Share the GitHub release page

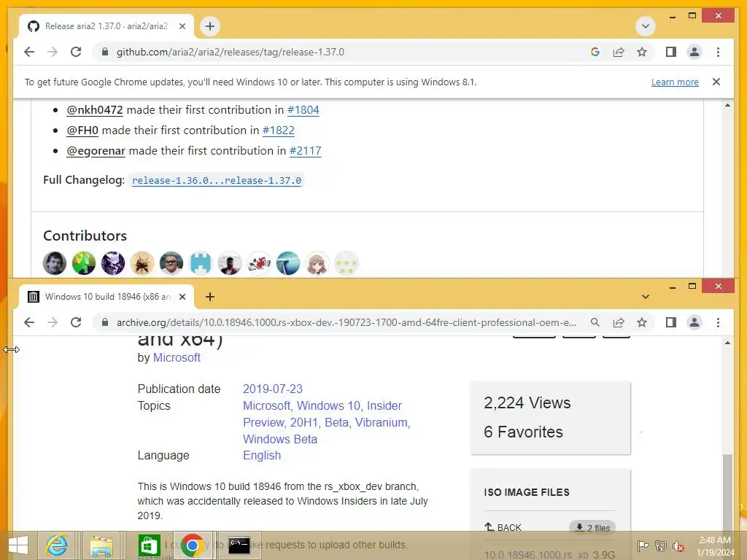tap(619, 52)
